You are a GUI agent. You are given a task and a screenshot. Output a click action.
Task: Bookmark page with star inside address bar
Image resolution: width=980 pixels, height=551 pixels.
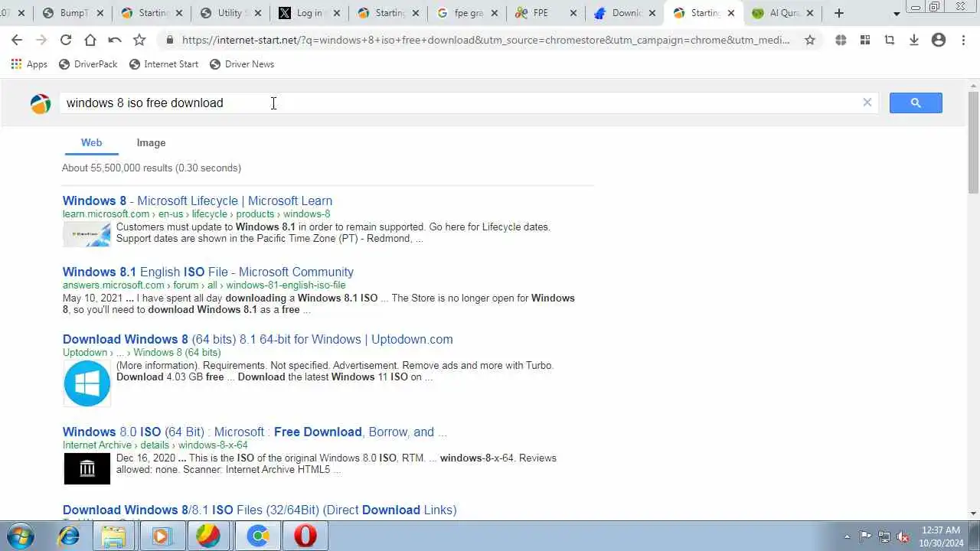(x=810, y=41)
